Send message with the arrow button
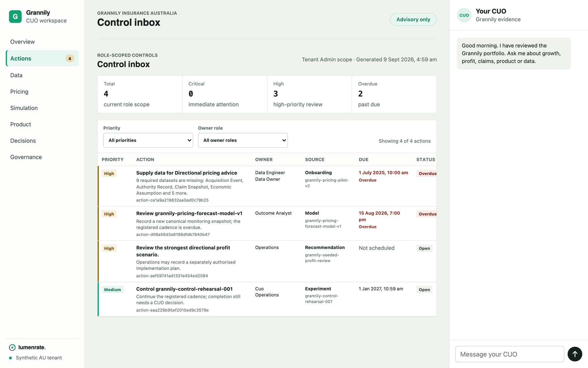The width and height of the screenshot is (588, 368). [x=575, y=354]
